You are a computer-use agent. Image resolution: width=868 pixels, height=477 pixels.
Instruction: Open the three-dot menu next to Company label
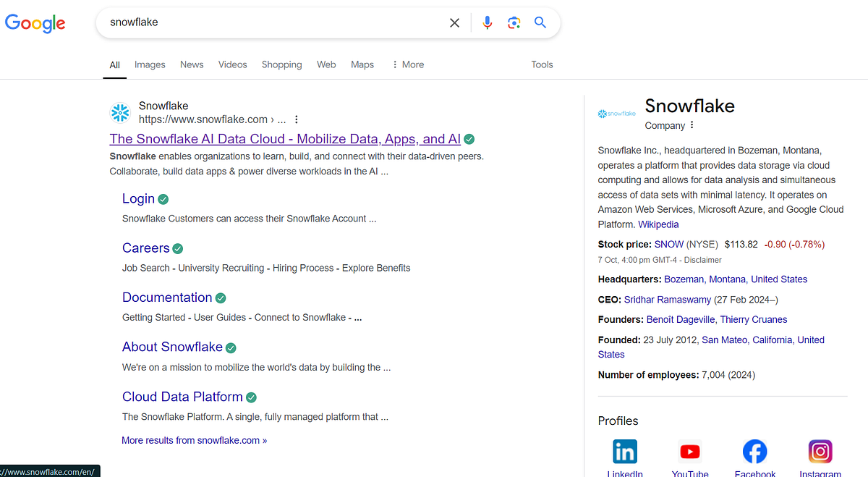[x=692, y=125]
